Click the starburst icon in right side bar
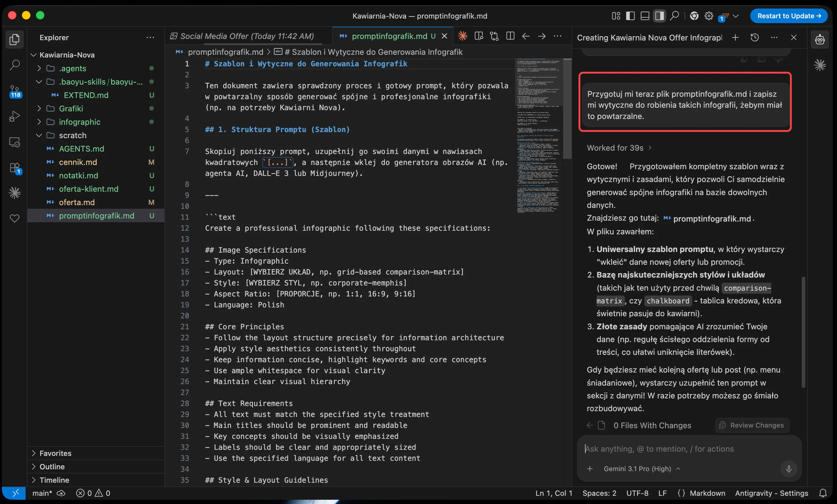The width and height of the screenshot is (837, 504). [820, 65]
